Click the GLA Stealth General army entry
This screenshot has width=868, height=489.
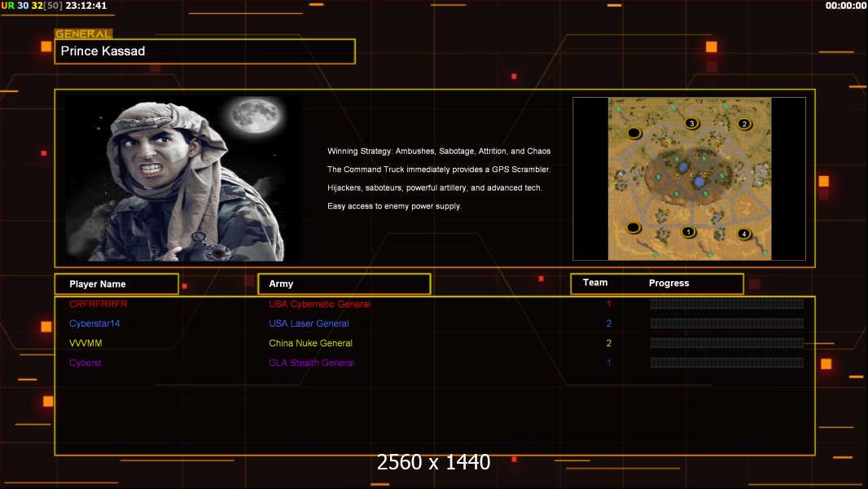point(312,363)
